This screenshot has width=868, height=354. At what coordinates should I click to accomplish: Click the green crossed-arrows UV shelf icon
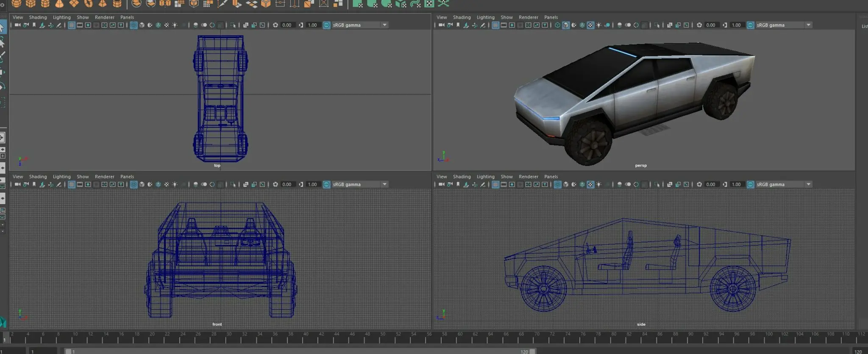point(443,4)
